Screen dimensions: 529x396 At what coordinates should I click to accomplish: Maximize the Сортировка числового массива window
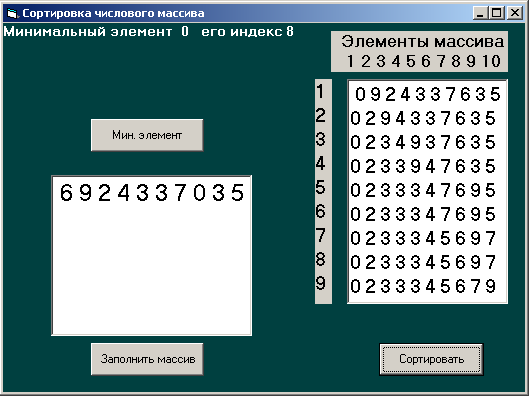pos(497,13)
